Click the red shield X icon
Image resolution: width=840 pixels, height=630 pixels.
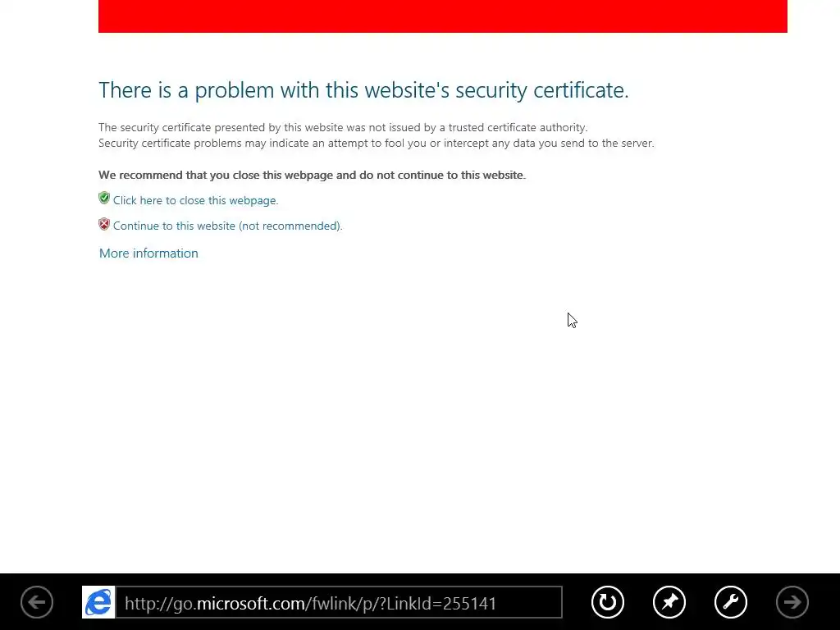(104, 224)
